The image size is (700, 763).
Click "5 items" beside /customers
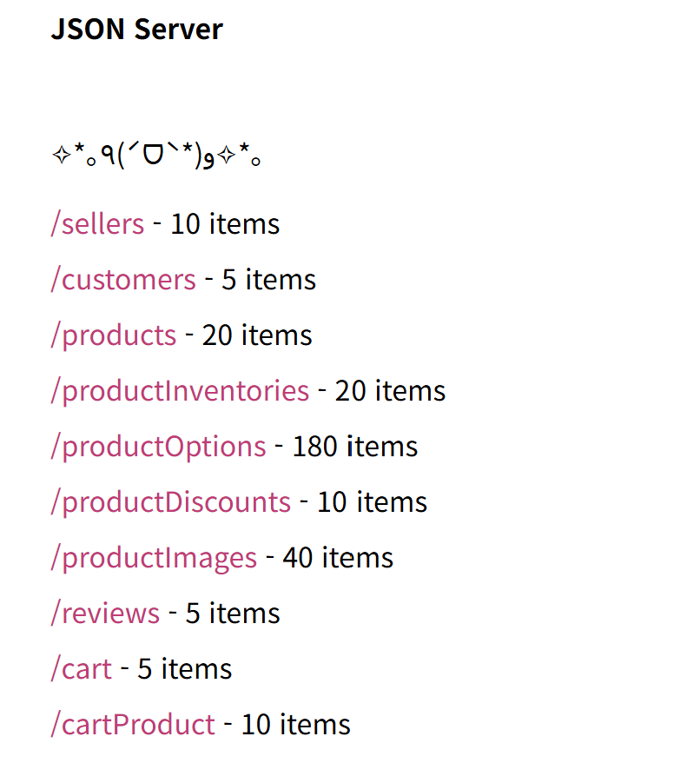[x=269, y=280]
